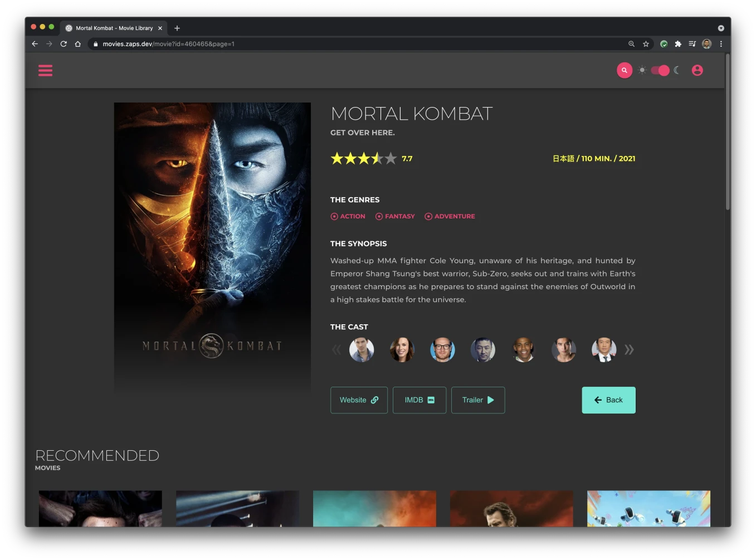Click the address bar URL

pyautogui.click(x=168, y=44)
